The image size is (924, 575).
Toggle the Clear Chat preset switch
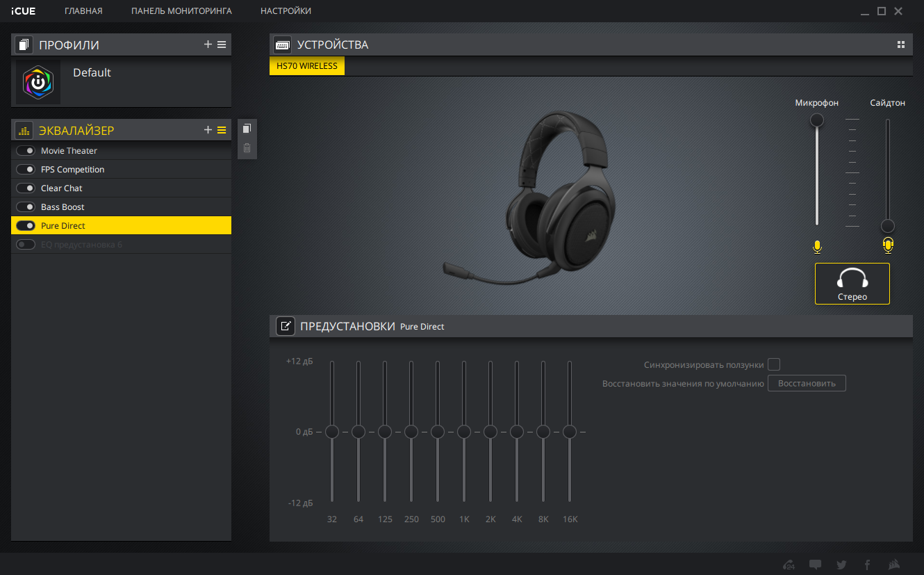[26, 188]
